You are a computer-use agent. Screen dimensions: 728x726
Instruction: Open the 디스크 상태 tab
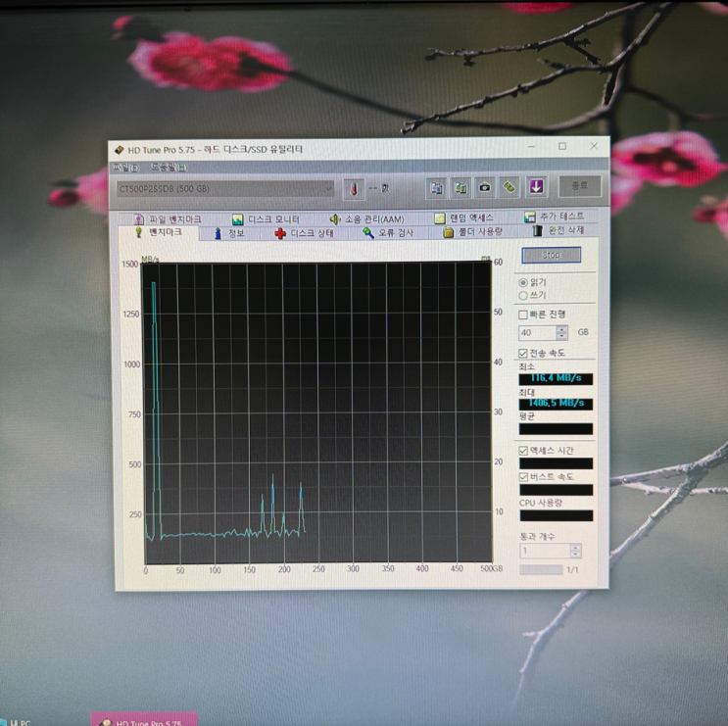point(305,233)
